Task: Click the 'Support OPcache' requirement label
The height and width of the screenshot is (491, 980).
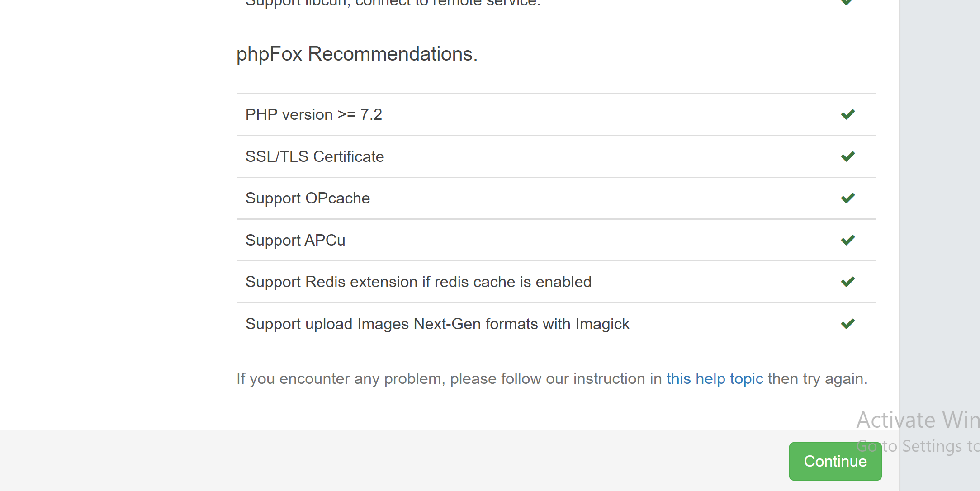Action: coord(308,198)
